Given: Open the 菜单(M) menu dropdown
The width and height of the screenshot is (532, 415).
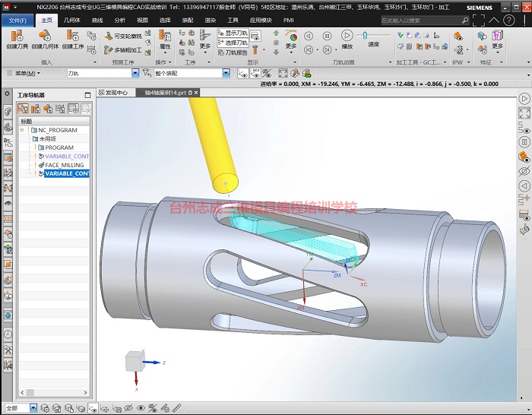Looking at the screenshot, I should pos(24,73).
